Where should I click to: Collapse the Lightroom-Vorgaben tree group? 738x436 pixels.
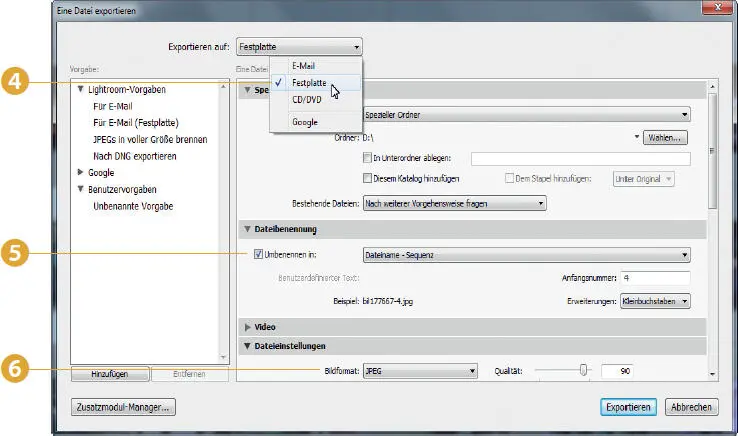80,89
